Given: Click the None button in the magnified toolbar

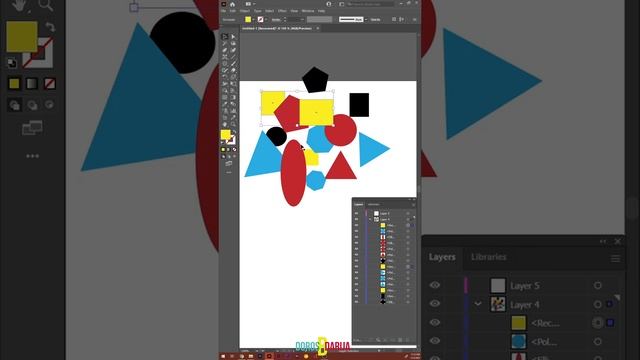Looking at the screenshot, I should (x=50, y=84).
